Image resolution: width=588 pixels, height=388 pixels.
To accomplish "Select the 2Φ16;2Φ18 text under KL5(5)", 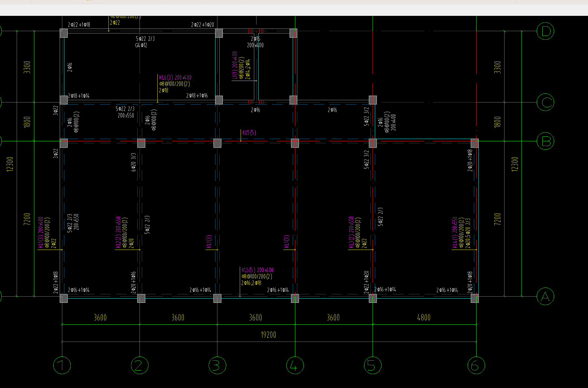I will pos(251,283).
